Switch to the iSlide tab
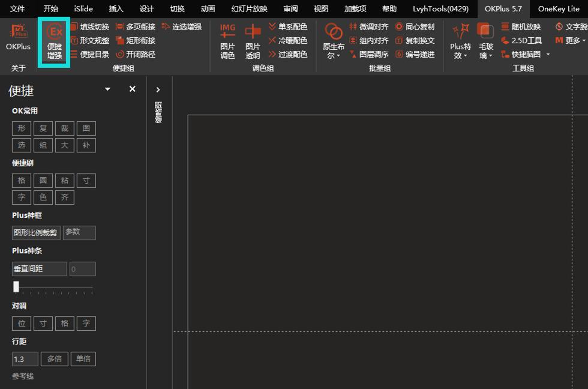The image size is (588, 389). point(83,9)
